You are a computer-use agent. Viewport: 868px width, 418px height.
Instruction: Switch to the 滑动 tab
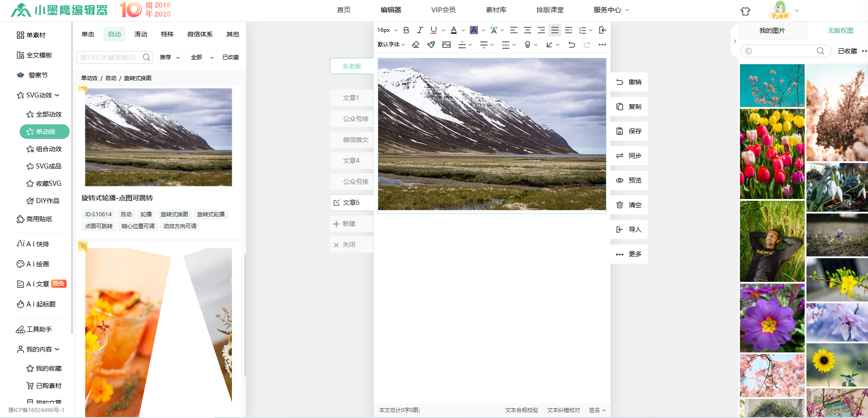point(141,34)
